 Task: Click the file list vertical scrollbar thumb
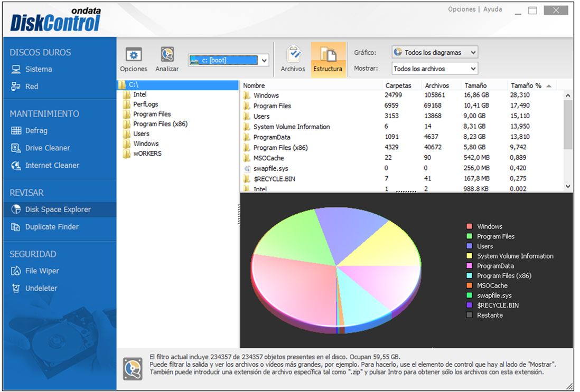coord(568,125)
